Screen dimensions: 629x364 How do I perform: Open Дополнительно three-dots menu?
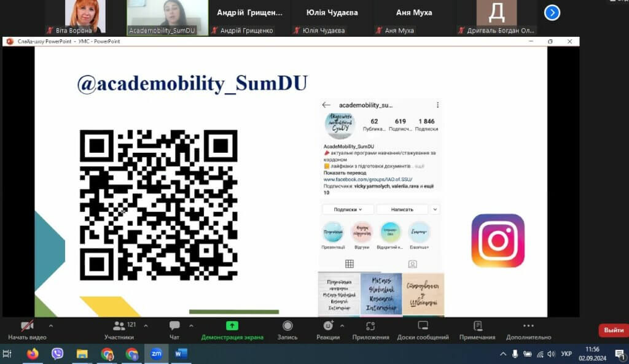tap(529, 330)
